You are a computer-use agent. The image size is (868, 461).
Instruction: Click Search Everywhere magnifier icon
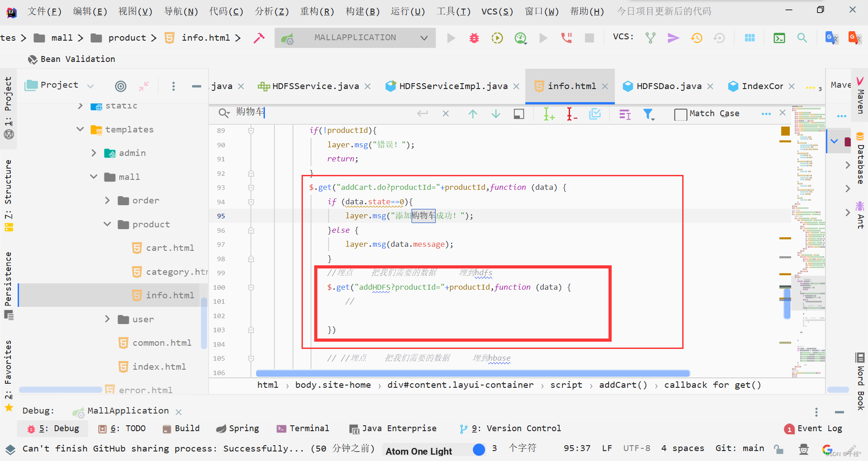pyautogui.click(x=802, y=38)
